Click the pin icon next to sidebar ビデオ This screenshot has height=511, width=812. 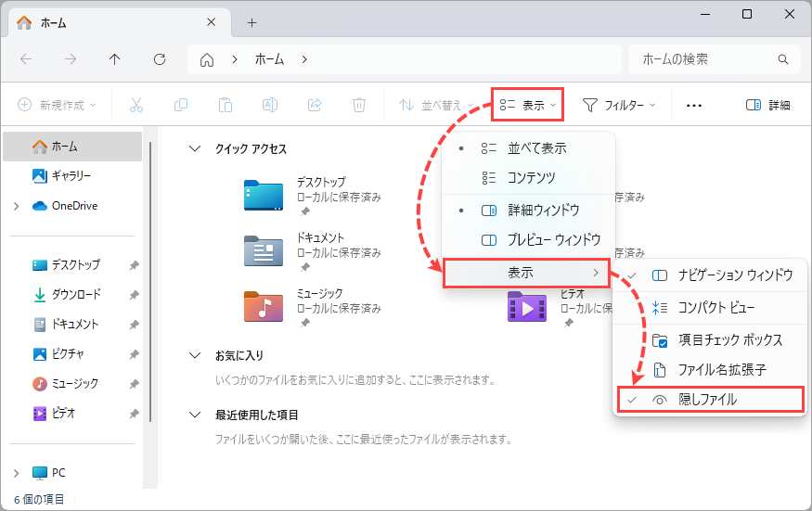coord(135,414)
